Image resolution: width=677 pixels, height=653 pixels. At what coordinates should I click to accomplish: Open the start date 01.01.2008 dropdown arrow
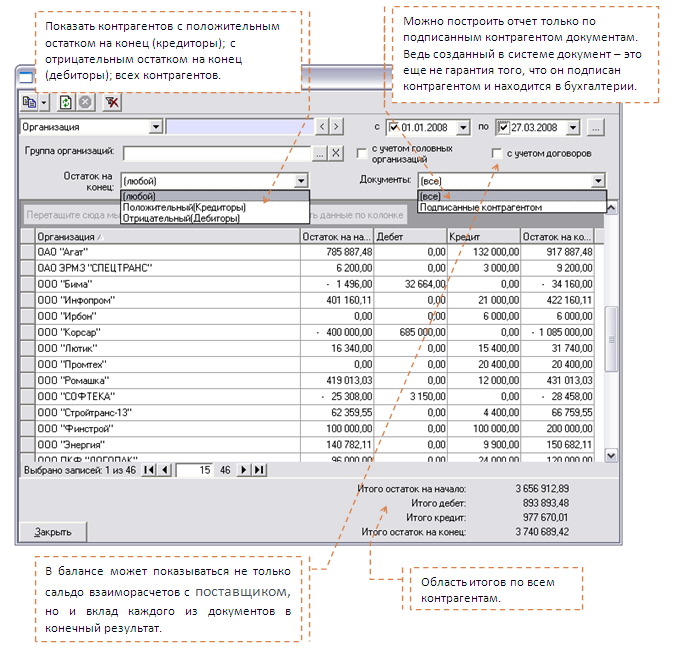(x=463, y=128)
